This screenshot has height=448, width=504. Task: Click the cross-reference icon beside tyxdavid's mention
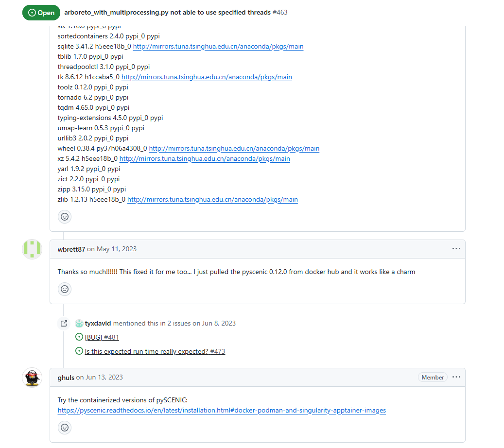[64, 323]
